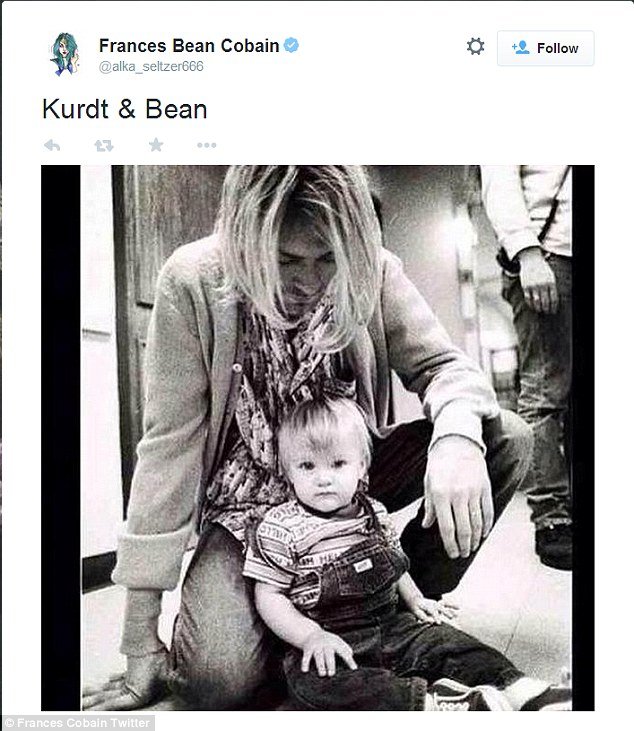Click the person-plus icon in the Follow button
The image size is (634, 731).
[520, 48]
